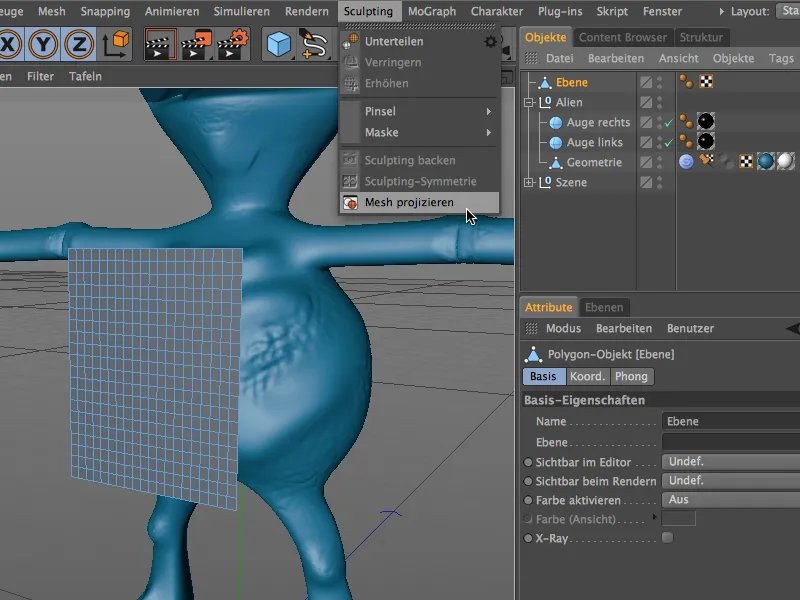Switch to Content Browser tab
Screen dimensions: 800x600
pyautogui.click(x=622, y=37)
